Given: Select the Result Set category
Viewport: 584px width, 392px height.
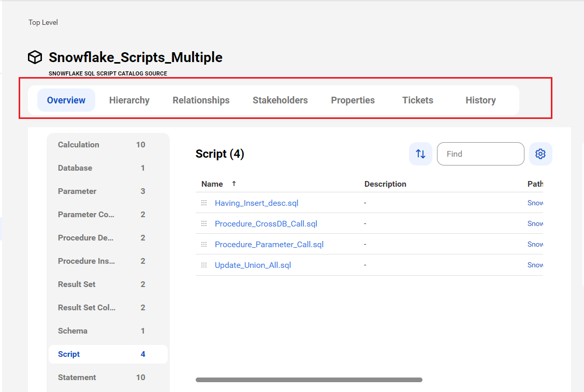Looking at the screenshot, I should pos(108,284).
